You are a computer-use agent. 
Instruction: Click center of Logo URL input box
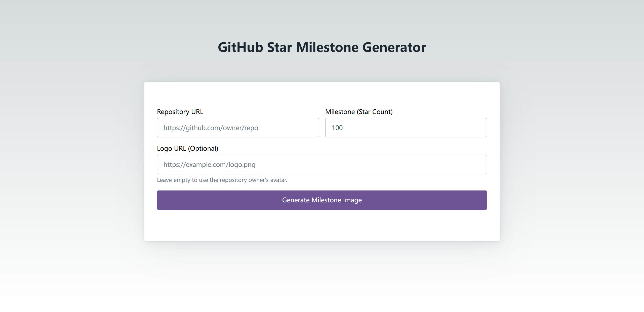pos(321,164)
